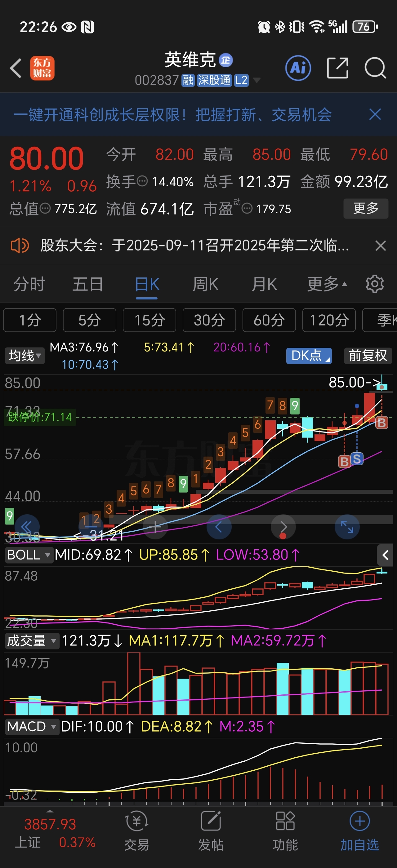Tap the 季K period button
The height and width of the screenshot is (868, 397).
[380, 320]
